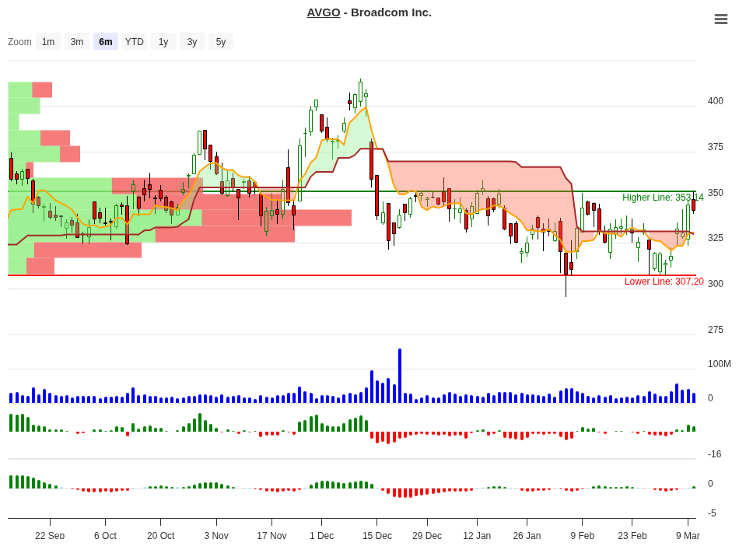This screenshot has width=739, height=560.
Task: Click the 325 price axis label
Action: click(715, 238)
